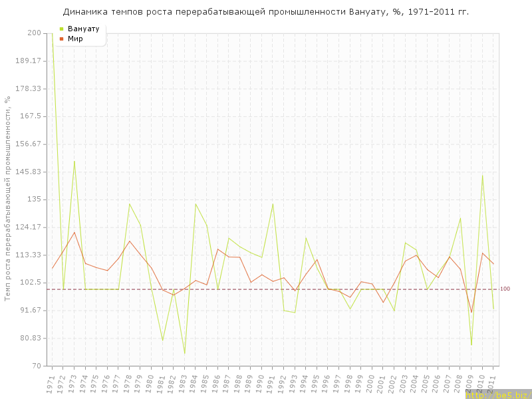Click Vanuatu's 2010 peak data point

point(482,176)
